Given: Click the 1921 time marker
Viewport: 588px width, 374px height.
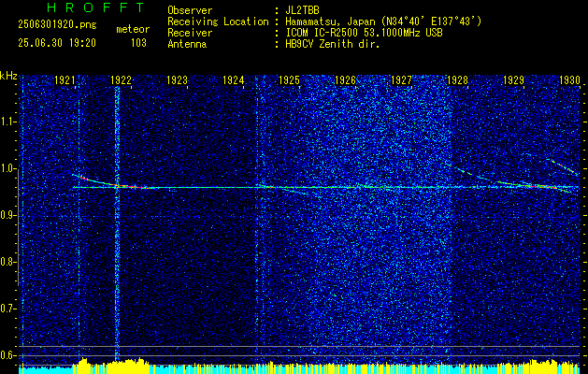Looking at the screenshot, I should (65, 79).
